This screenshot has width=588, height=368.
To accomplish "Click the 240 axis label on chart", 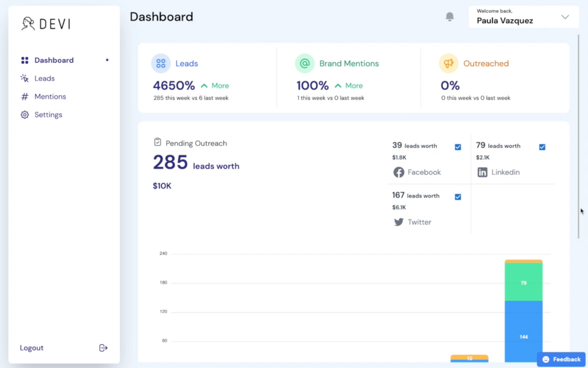I will click(x=164, y=253).
